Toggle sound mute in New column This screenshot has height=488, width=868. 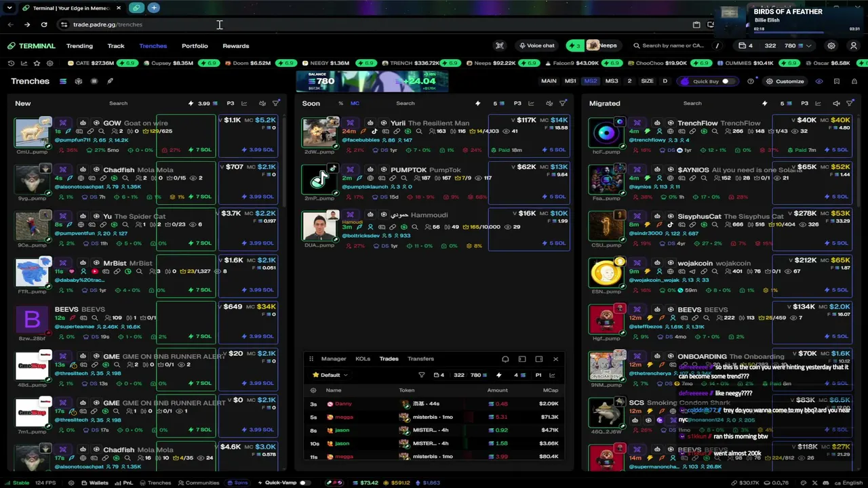pos(262,103)
